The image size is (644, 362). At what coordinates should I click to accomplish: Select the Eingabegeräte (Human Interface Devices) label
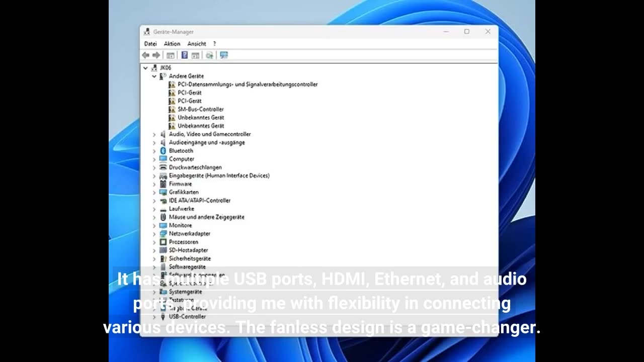click(219, 175)
